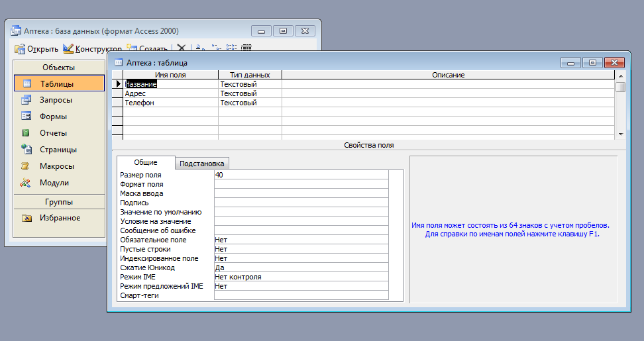Click the row selector for Телефон
This screenshot has height=341, width=644.
(x=117, y=103)
